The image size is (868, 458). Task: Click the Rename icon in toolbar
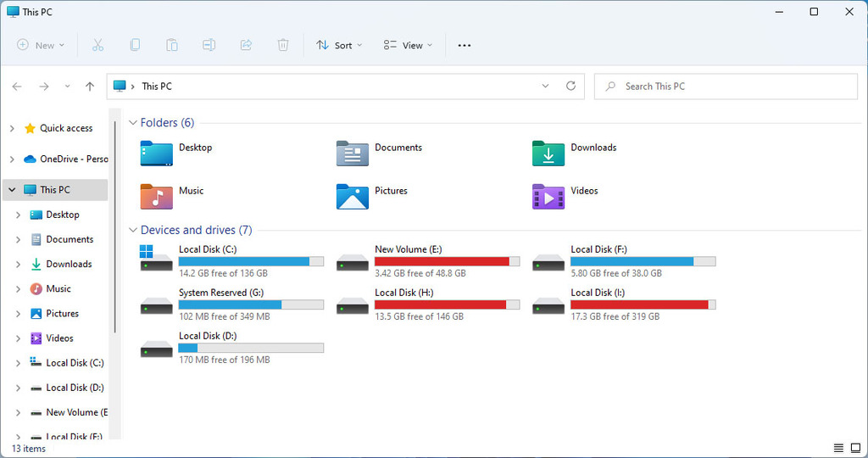point(209,45)
